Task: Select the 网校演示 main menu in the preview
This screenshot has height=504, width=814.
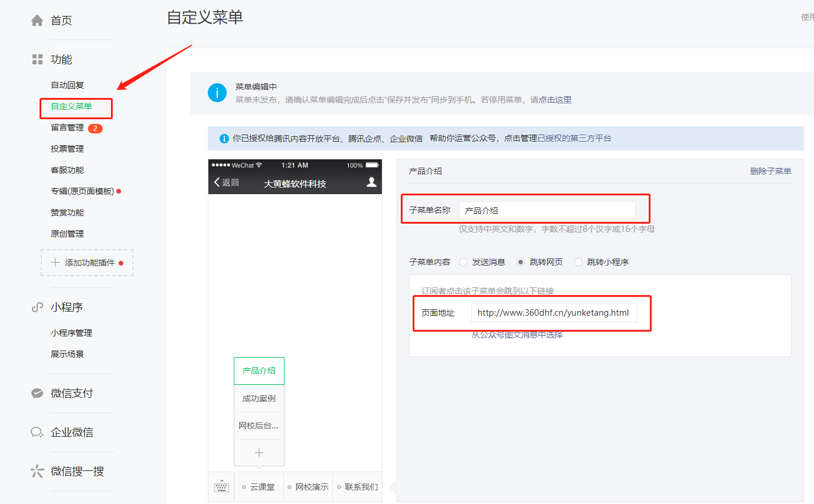Action: [308, 487]
